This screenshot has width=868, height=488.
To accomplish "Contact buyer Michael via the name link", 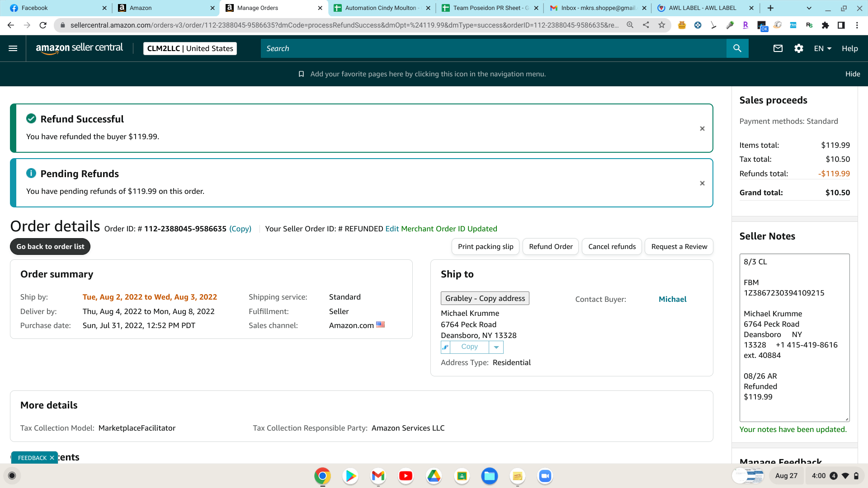I will 672,299.
